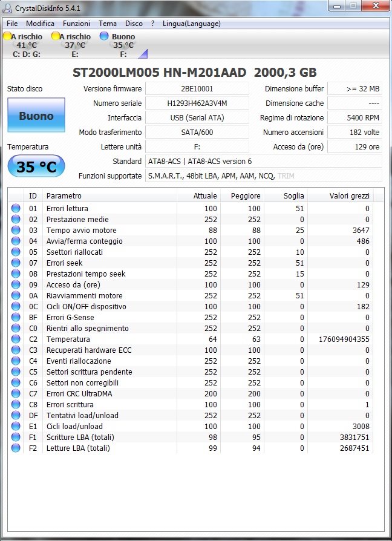Click the raw value 176094904355
The height and width of the screenshot is (541, 392).
click(x=344, y=339)
